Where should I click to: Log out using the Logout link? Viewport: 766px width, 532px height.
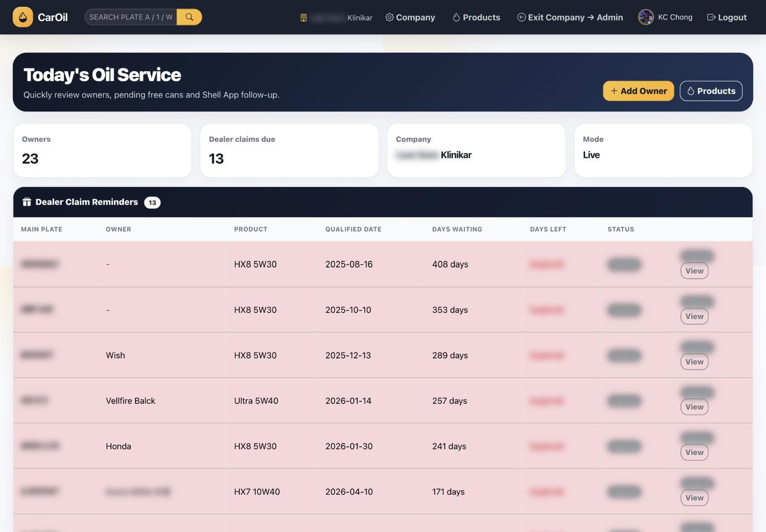pos(727,18)
